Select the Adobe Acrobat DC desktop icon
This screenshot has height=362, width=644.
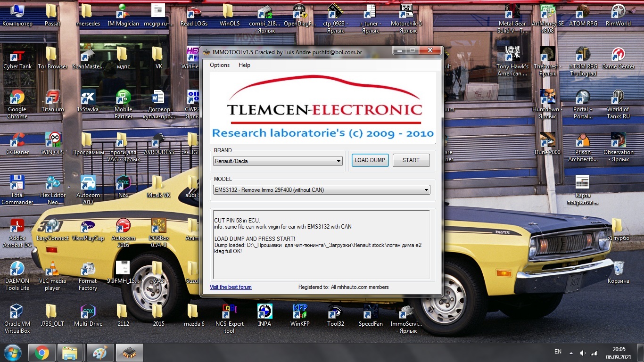point(17,233)
